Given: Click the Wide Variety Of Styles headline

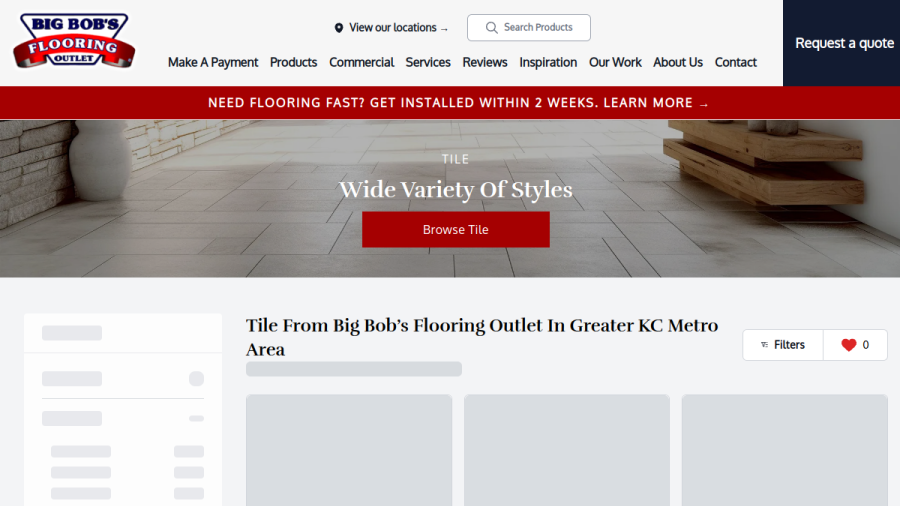Looking at the screenshot, I should click(x=456, y=189).
